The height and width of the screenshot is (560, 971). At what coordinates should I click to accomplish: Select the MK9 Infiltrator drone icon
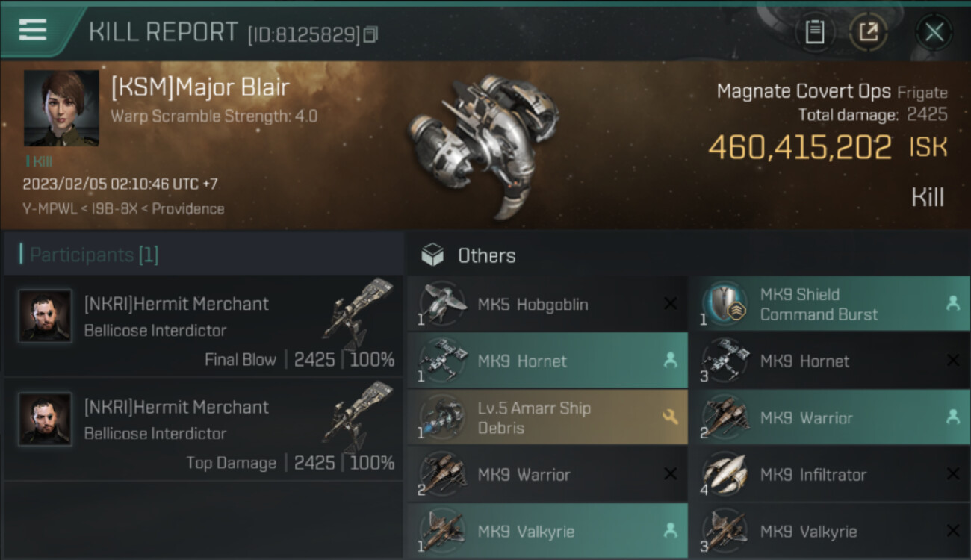pyautogui.click(x=725, y=475)
